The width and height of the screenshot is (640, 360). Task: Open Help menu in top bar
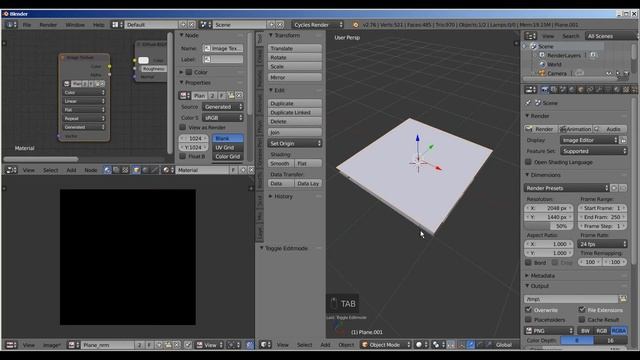(x=98, y=24)
